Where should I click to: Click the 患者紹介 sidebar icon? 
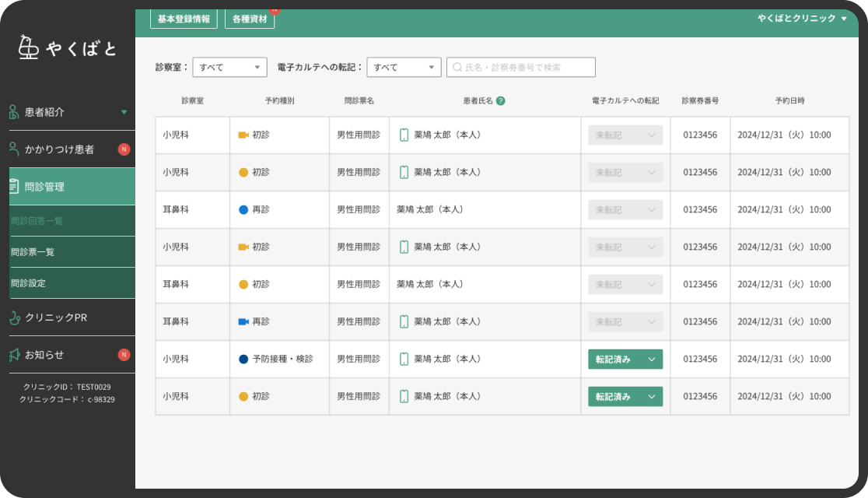[15, 112]
